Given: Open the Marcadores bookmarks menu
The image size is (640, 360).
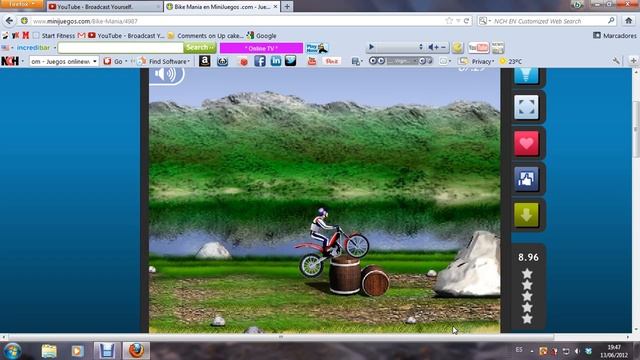Looking at the screenshot, I should click(x=615, y=36).
